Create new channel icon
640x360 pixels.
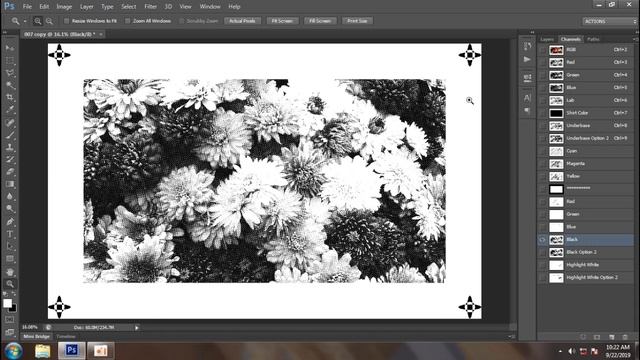coord(611,337)
